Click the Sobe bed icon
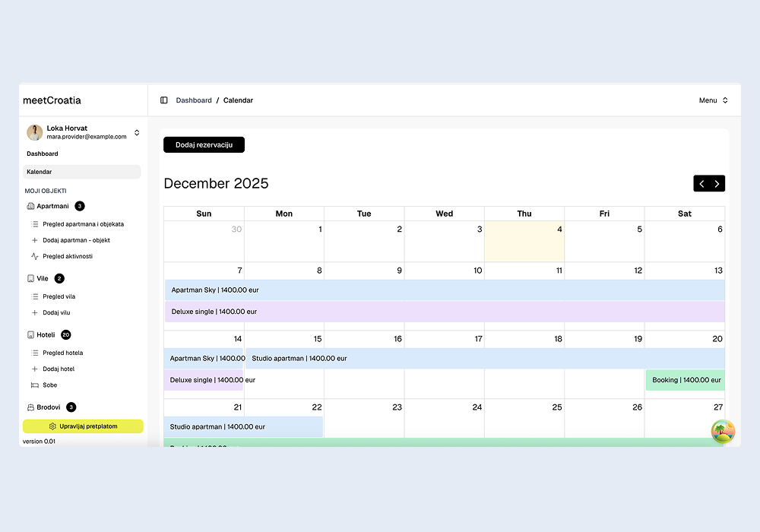Viewport: 760px width, 532px height. coord(34,385)
